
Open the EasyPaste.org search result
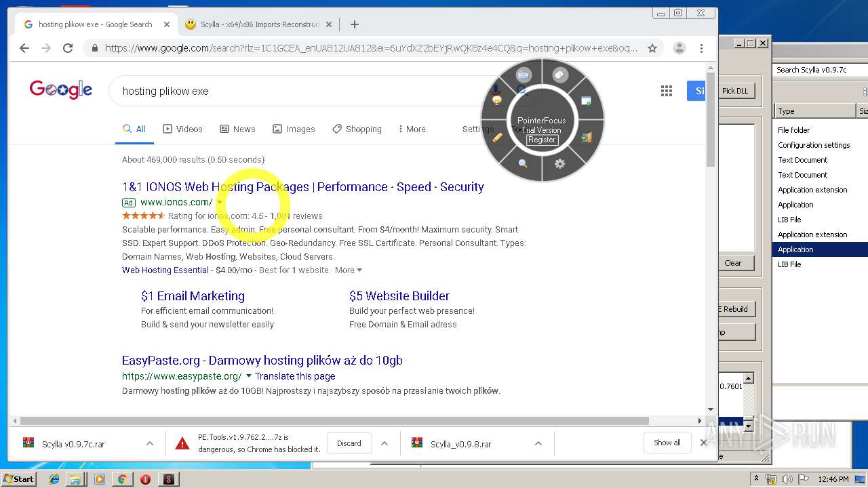262,360
